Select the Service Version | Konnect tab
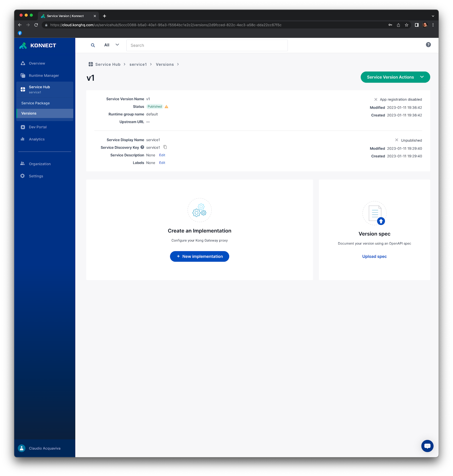453x476 pixels. pyautogui.click(x=68, y=16)
